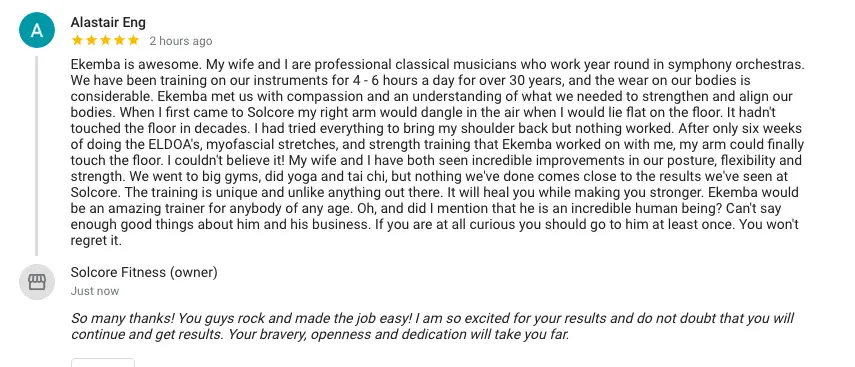Click the "Solcore Fitness (owner)" name
855x367 pixels.
[x=144, y=272]
